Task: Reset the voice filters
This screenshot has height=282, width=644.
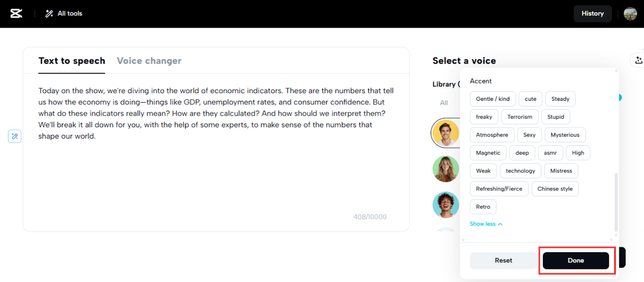Action: pyautogui.click(x=503, y=260)
